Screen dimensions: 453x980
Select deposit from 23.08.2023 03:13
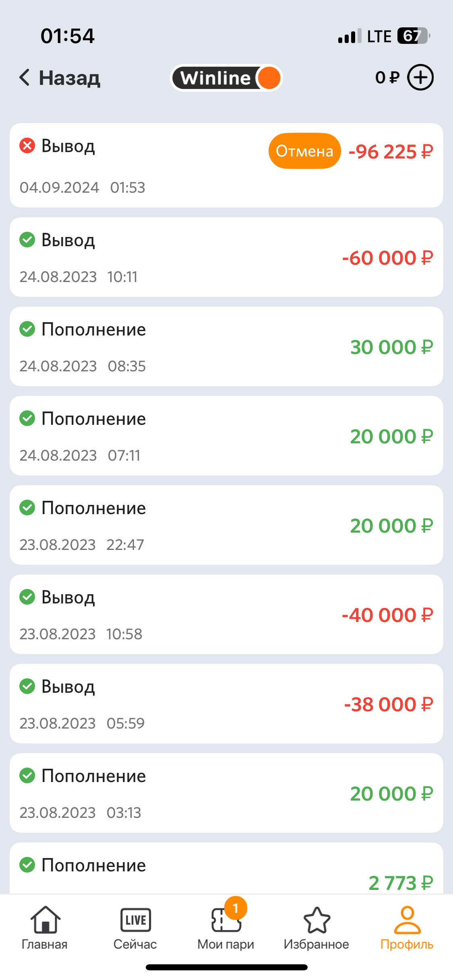pyautogui.click(x=226, y=793)
